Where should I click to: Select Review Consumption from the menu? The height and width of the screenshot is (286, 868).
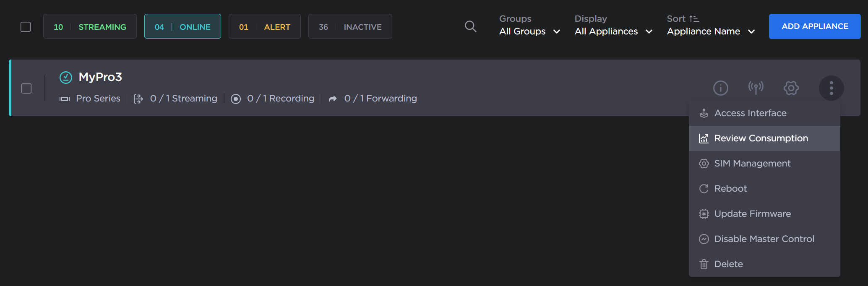click(761, 138)
